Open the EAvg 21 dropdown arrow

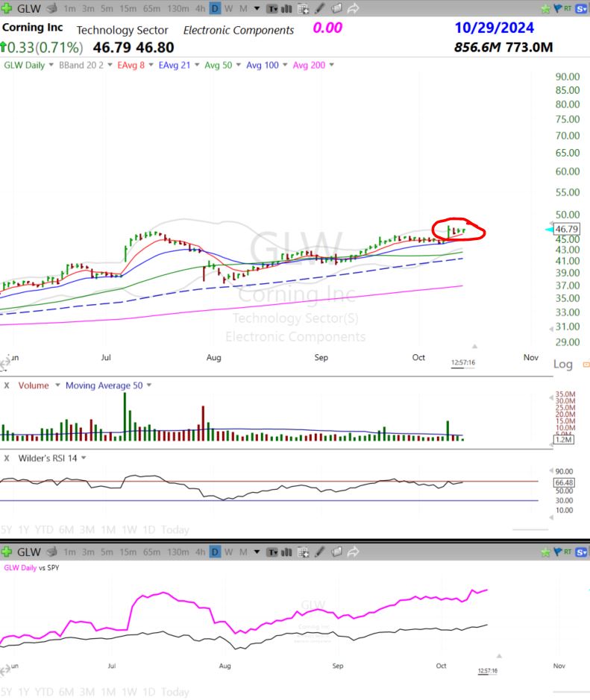(197, 65)
